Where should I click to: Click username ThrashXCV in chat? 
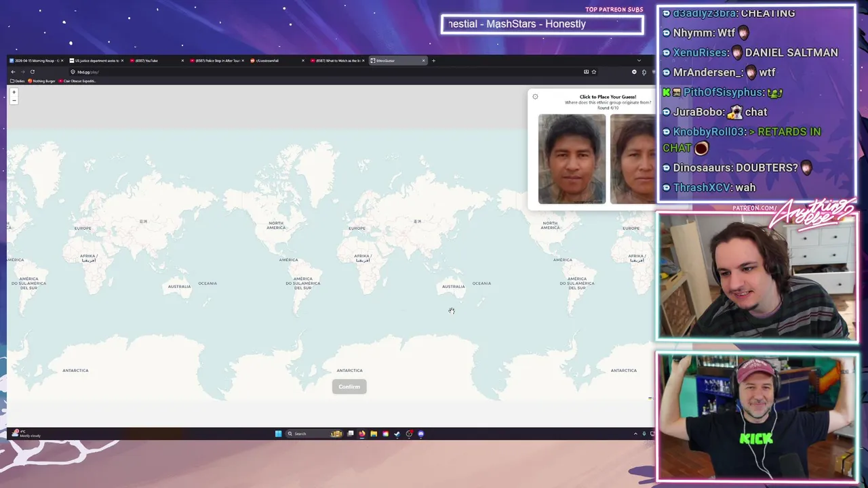703,187
